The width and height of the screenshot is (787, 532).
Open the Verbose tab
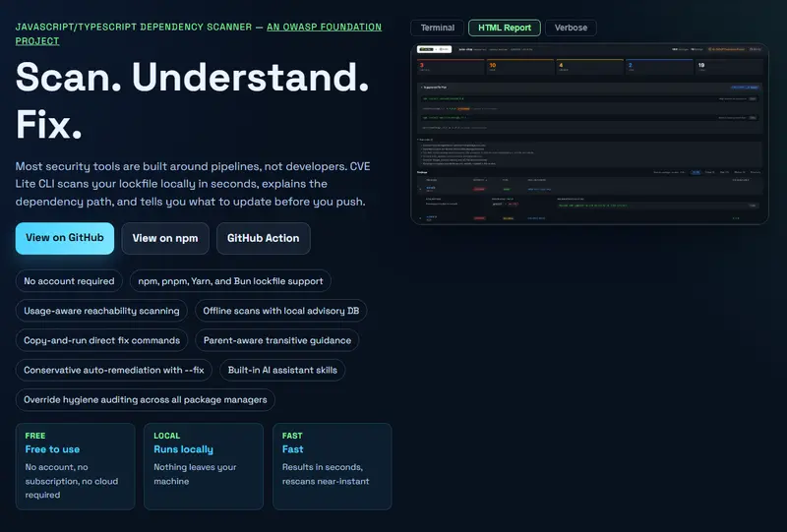click(x=571, y=28)
